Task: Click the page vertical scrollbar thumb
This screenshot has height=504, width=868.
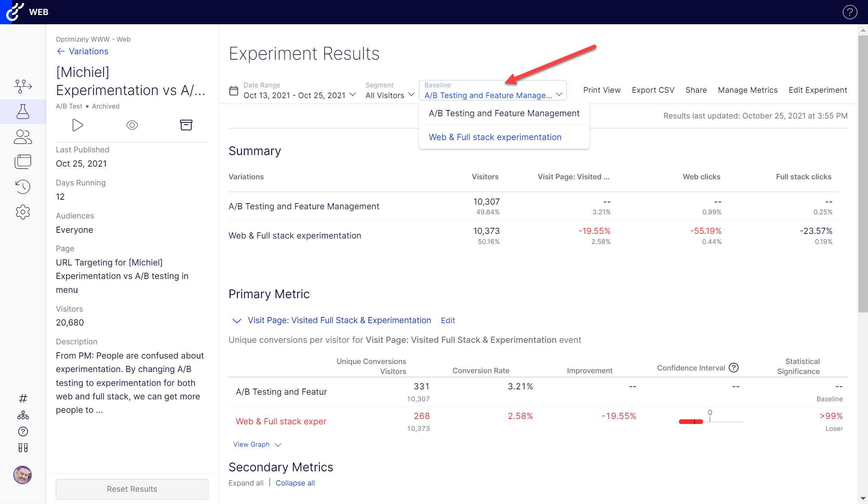Action: 863,173
